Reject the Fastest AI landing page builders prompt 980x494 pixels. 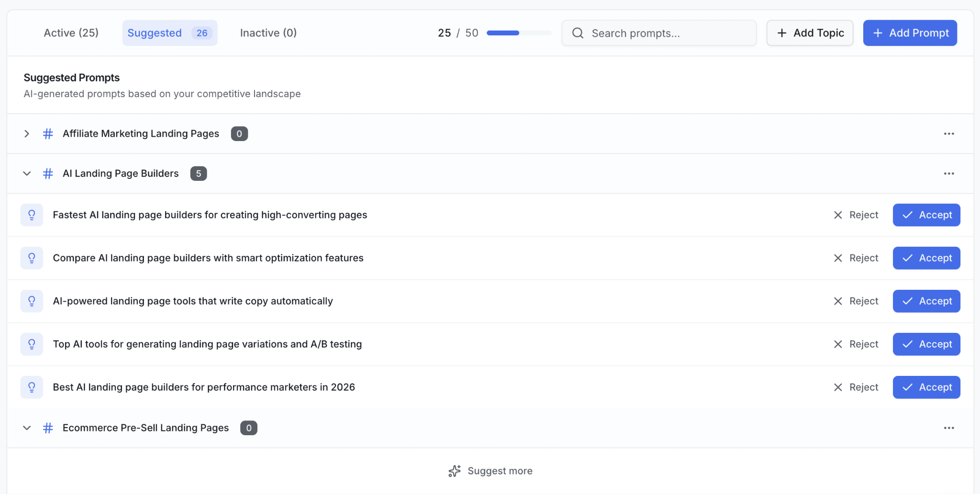click(x=856, y=215)
